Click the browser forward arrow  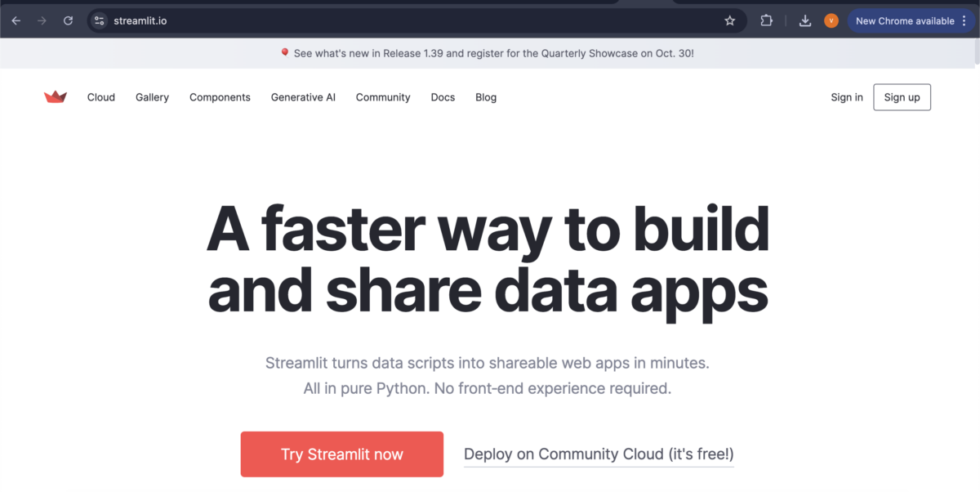click(42, 20)
